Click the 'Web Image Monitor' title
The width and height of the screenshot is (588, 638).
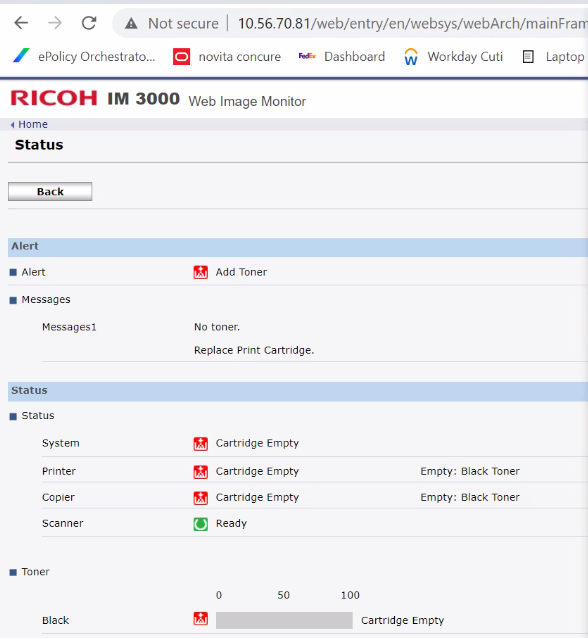click(247, 101)
